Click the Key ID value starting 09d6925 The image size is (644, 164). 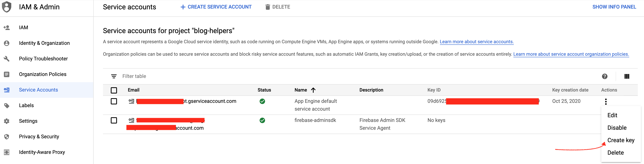(x=483, y=101)
